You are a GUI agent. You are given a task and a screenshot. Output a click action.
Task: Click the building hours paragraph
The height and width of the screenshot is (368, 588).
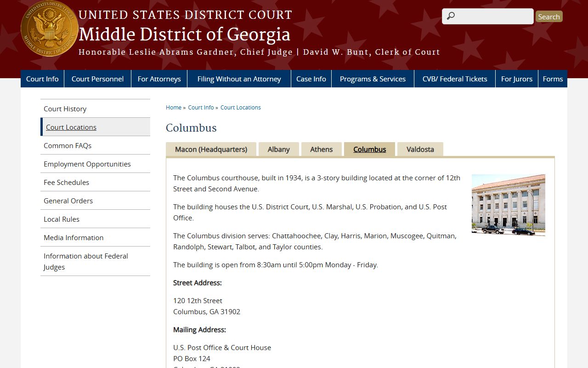276,264
